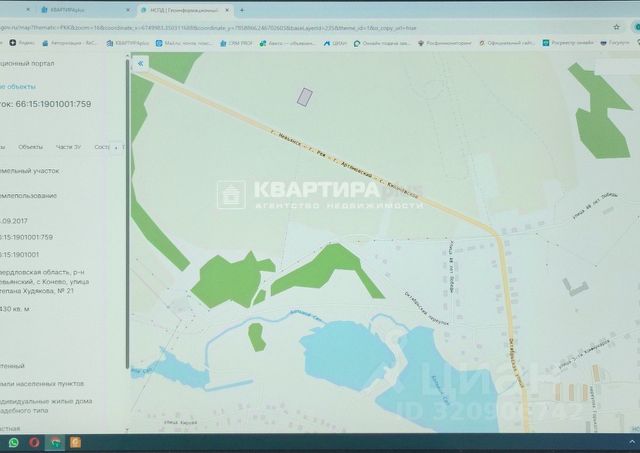Switch to the КВАРТИРАplus browser tab
The height and width of the screenshot is (453, 640).
click(x=84, y=10)
